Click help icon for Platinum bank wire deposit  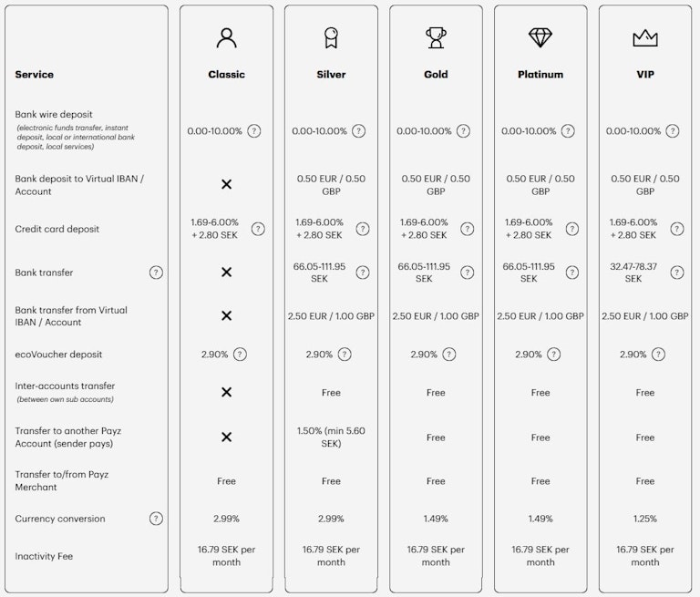click(x=569, y=131)
